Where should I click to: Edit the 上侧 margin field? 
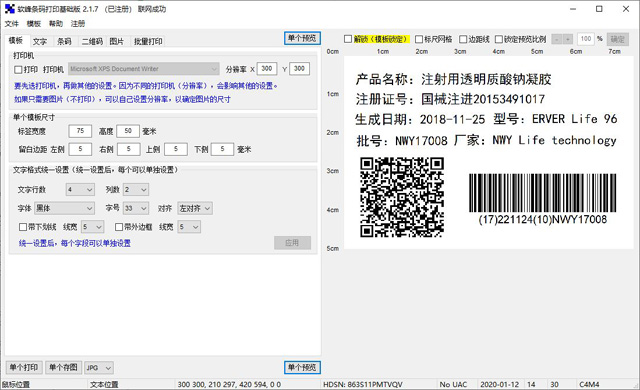click(x=176, y=149)
